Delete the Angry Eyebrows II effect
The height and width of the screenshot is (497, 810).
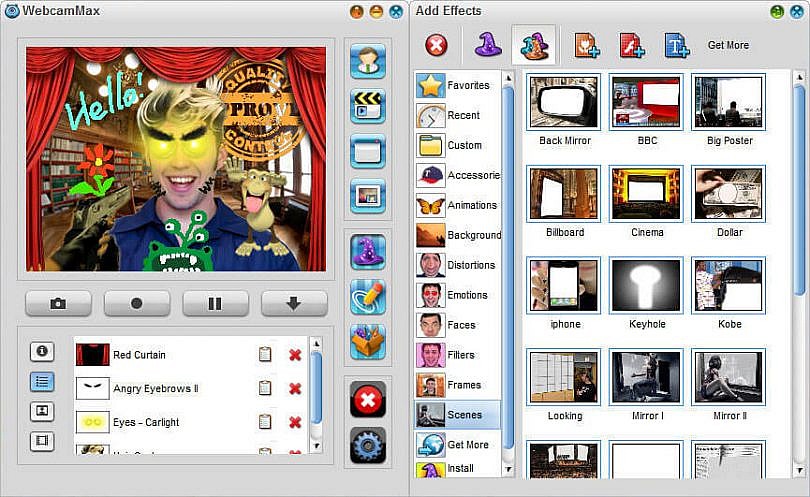pos(295,389)
